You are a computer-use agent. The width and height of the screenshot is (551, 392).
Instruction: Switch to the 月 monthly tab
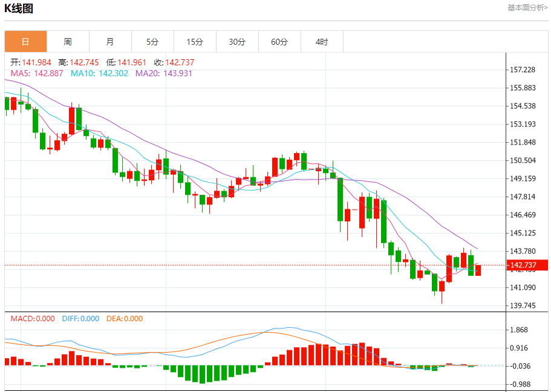pyautogui.click(x=110, y=42)
